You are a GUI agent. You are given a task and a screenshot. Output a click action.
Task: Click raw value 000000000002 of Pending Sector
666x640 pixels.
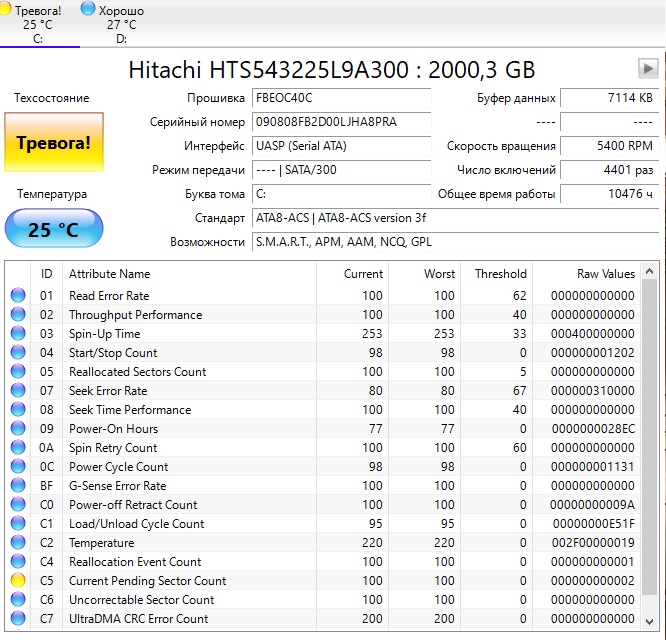point(593,581)
